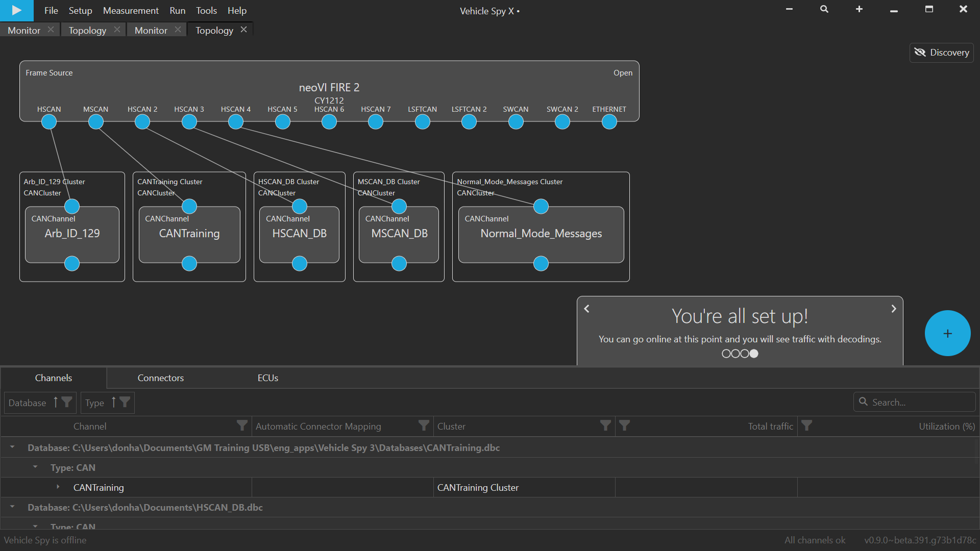Select the Normal_Mode_Messages channel block
Image resolution: width=980 pixels, height=551 pixels.
pos(541,235)
